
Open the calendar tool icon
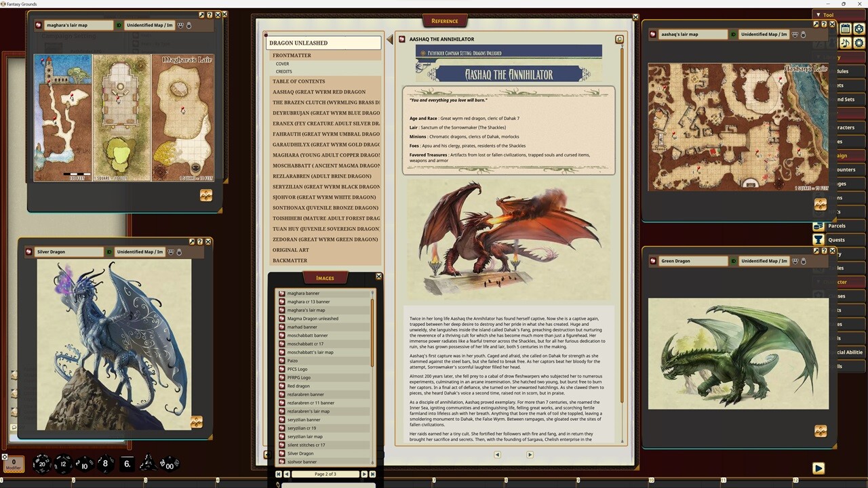(x=845, y=28)
